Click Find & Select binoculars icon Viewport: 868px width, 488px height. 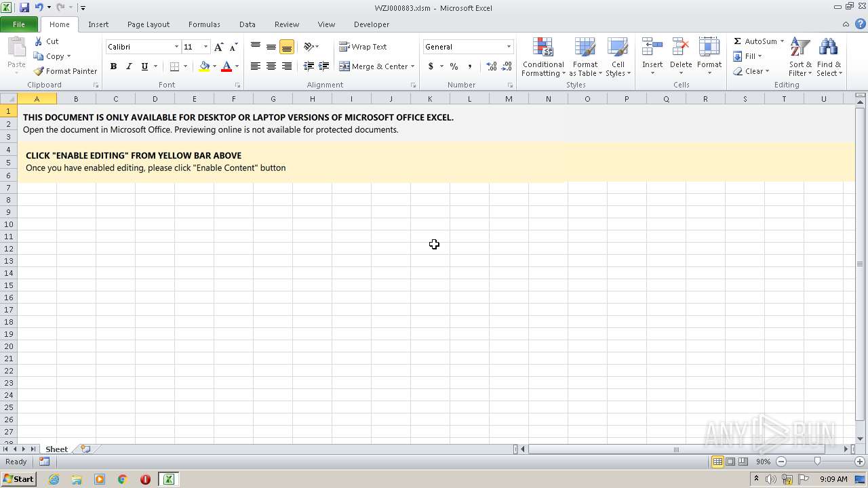(828, 47)
